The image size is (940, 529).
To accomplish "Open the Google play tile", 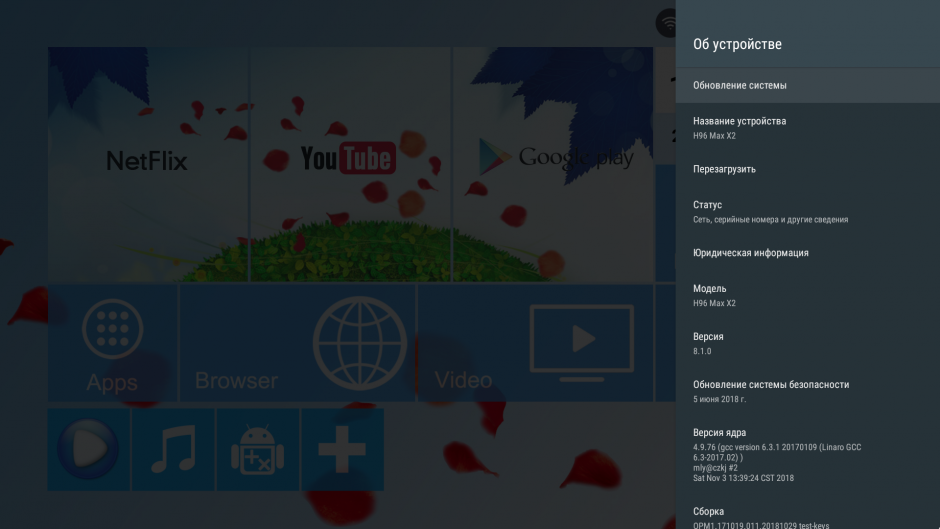I will click(x=553, y=164).
